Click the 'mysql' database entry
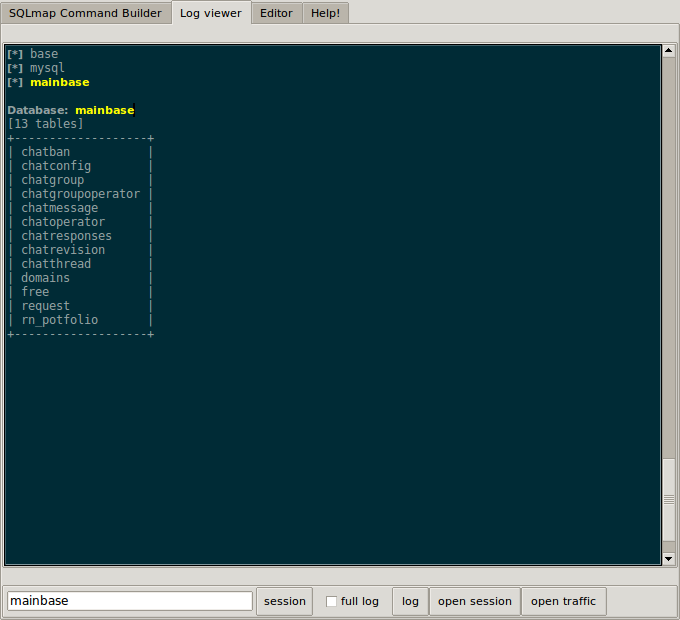The height and width of the screenshot is (620, 680). click(47, 68)
